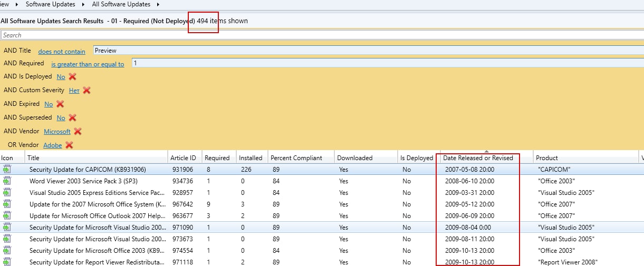This screenshot has height=266, width=644.
Task: Delete the Vendor Microsoft criterion
Action: point(78,132)
